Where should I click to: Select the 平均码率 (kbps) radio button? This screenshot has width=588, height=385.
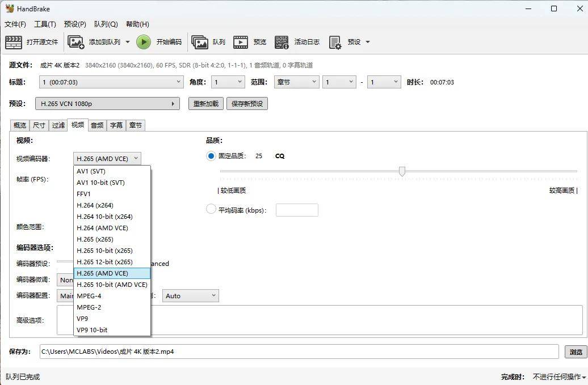[211, 209]
